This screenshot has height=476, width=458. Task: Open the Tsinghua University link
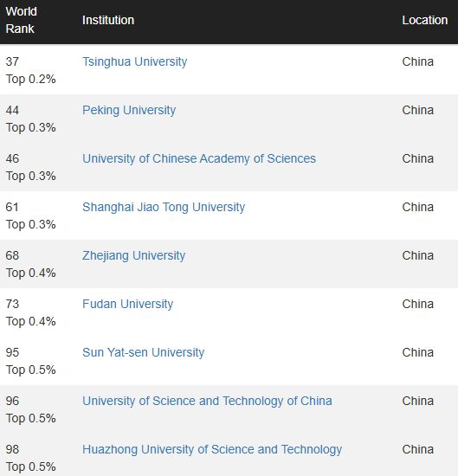tap(134, 61)
